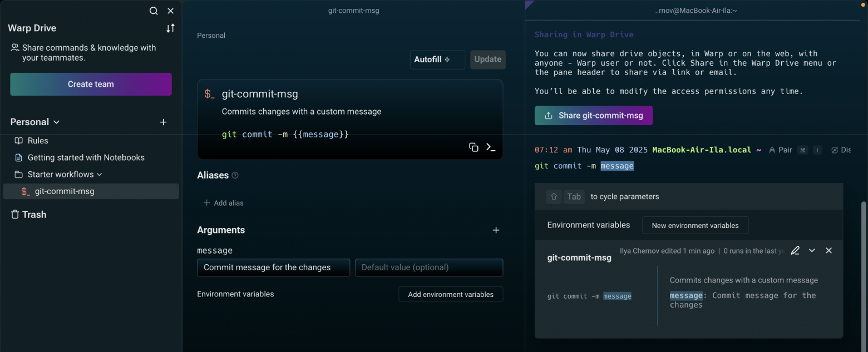Collapse the Personal section

tap(56, 122)
